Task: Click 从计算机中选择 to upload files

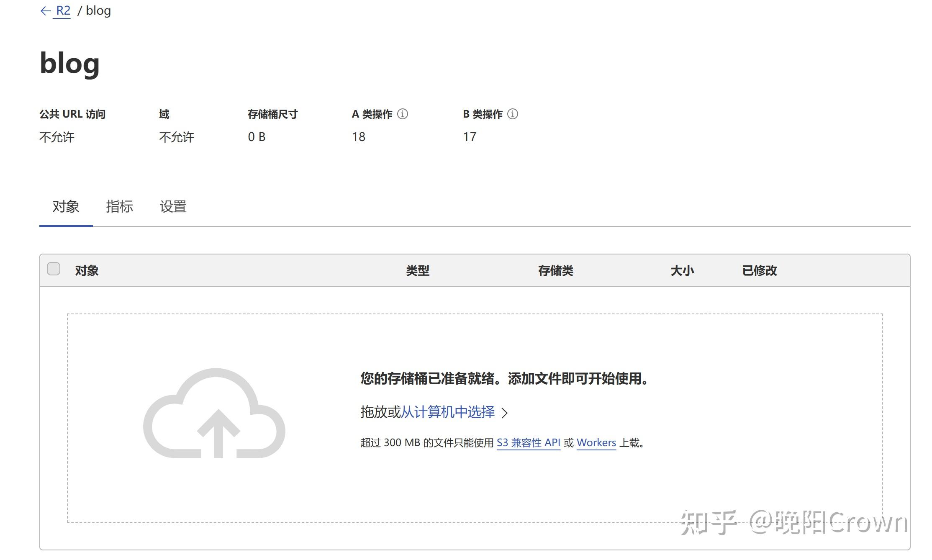Action: [448, 412]
